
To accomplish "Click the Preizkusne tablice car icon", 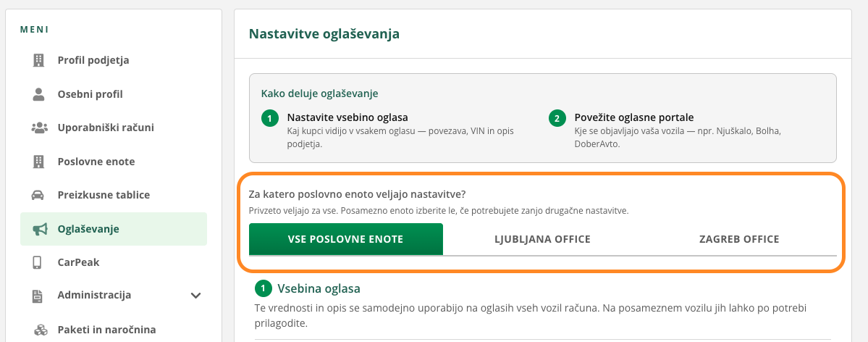I will (x=38, y=195).
